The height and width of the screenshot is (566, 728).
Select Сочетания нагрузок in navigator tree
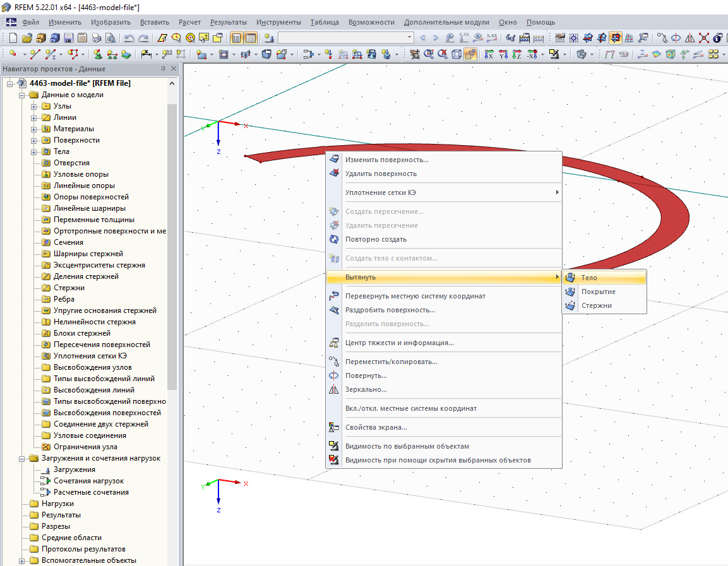click(x=88, y=481)
